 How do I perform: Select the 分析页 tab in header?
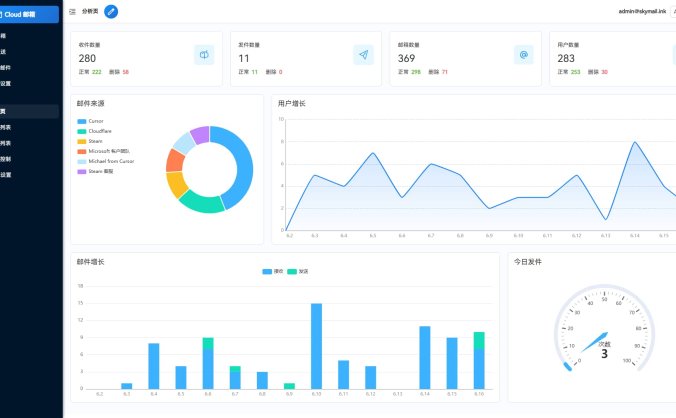click(90, 12)
